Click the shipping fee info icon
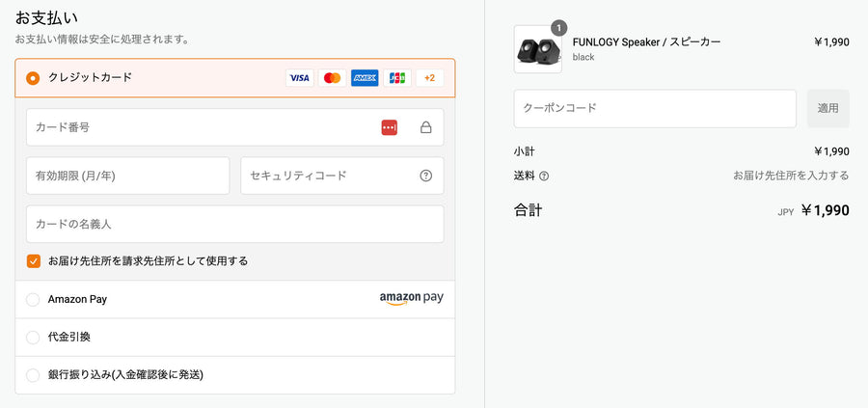This screenshot has width=868, height=408. [x=544, y=177]
